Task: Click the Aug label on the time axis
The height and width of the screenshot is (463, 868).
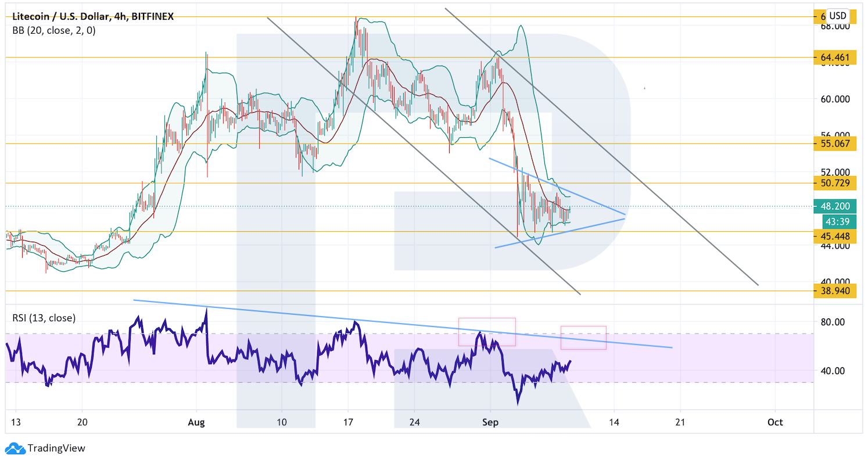Action: click(x=198, y=421)
